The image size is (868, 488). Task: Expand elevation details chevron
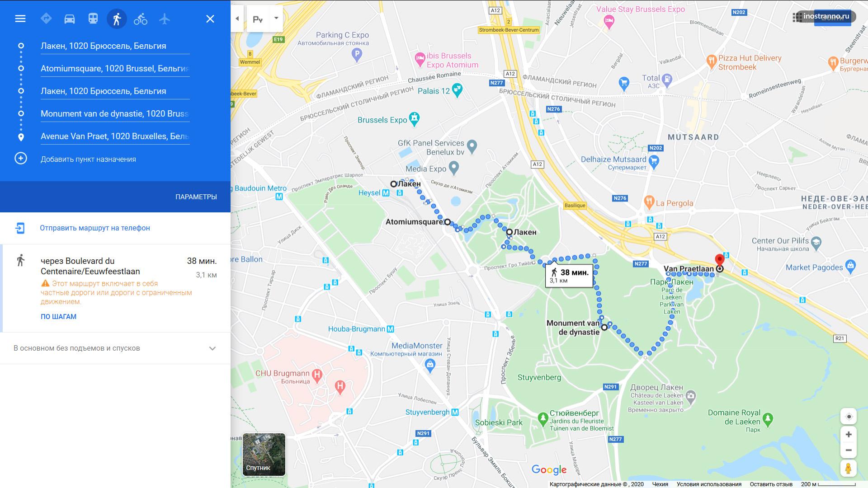click(212, 348)
